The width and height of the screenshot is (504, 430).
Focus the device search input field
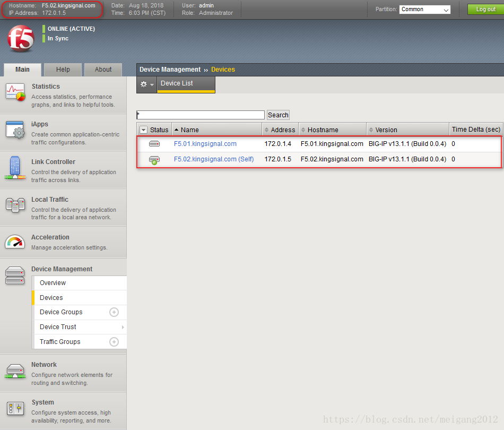201,115
